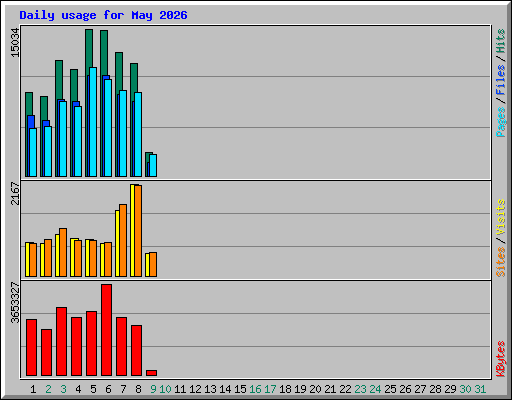Click the 'Visits' legend label
Screen dimensions: 512x400
pyautogui.click(x=500, y=218)
